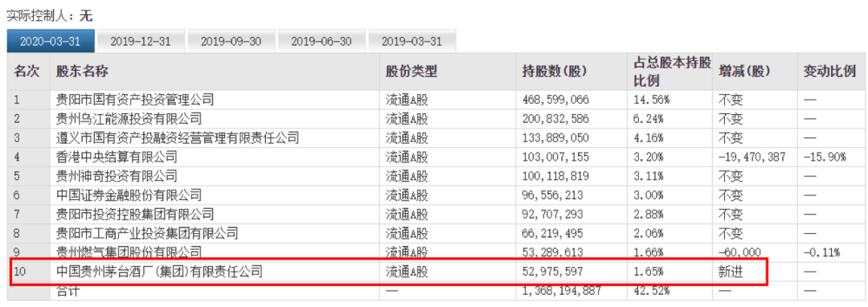
Task: Select the percentage 2.88%
Action: pos(649,215)
